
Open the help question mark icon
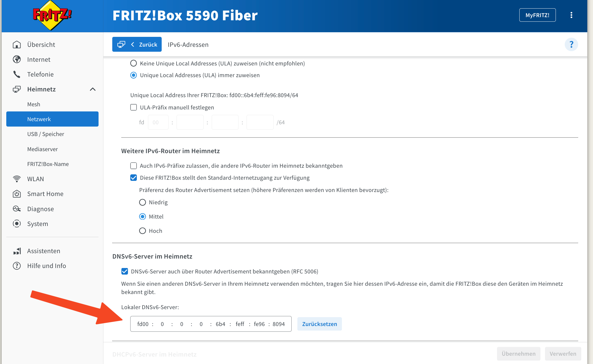point(571,45)
